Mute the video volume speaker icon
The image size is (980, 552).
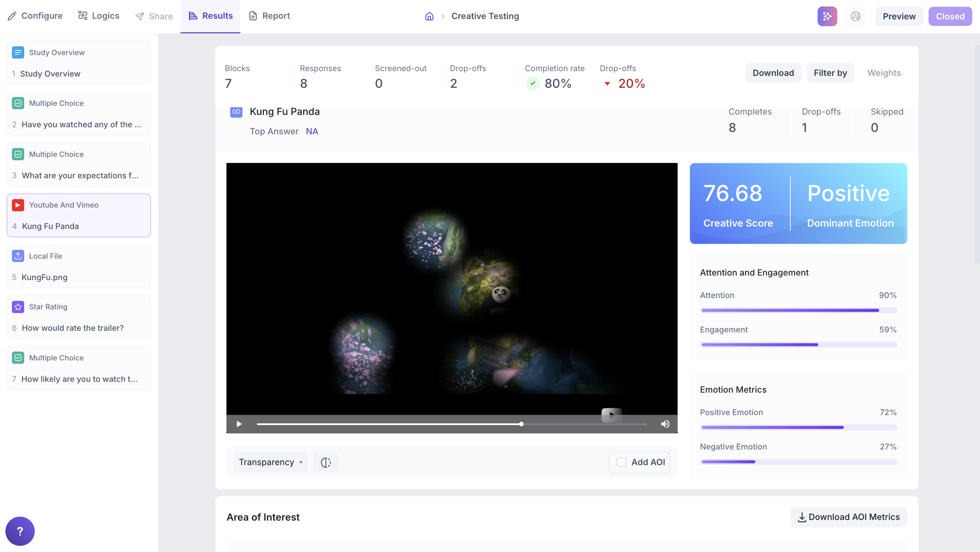(665, 424)
